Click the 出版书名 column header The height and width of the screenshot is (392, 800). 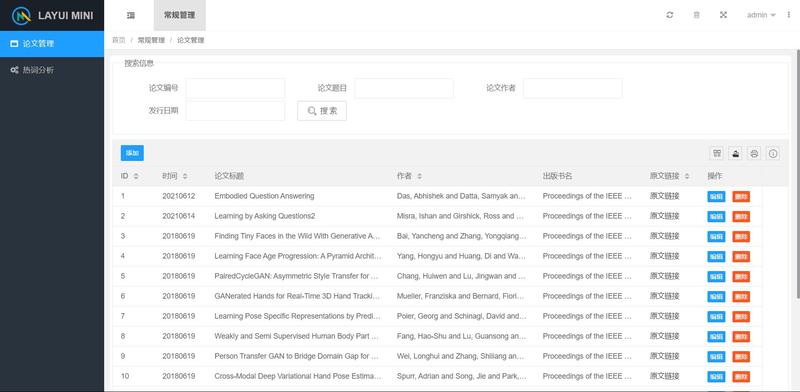click(x=557, y=176)
